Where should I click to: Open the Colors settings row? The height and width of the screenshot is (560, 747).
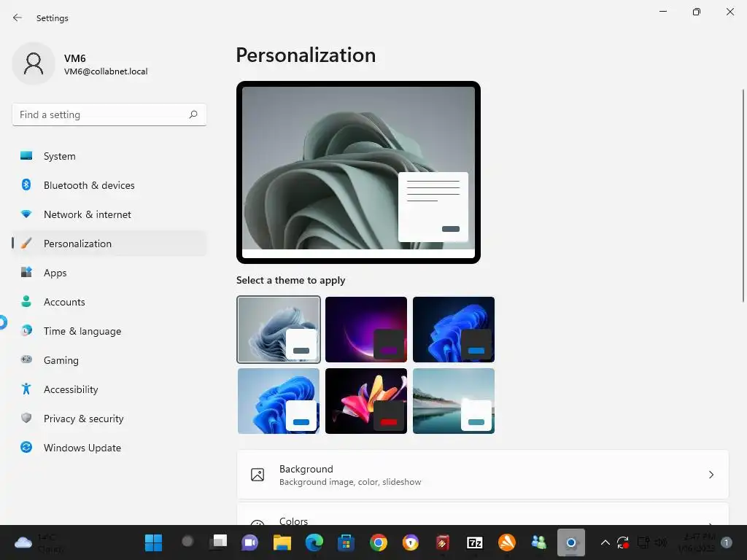tap(483, 515)
